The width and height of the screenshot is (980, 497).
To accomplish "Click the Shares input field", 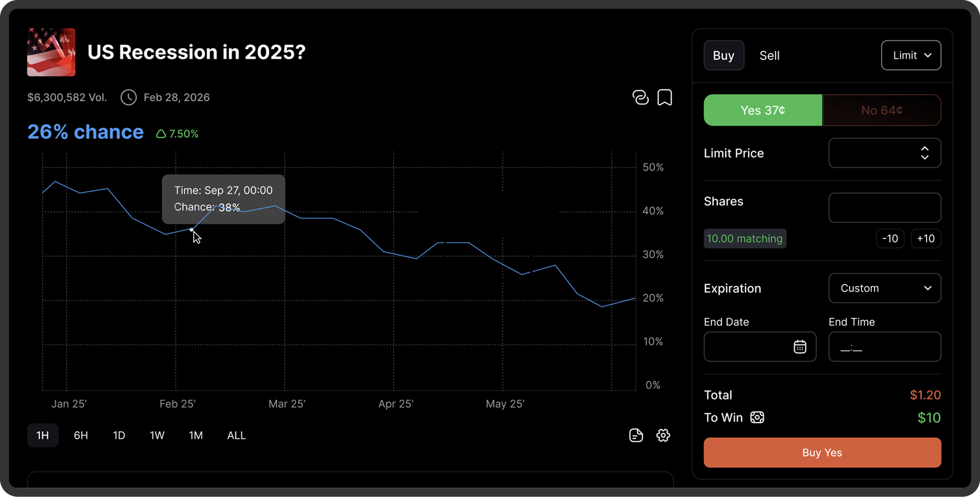I will click(x=884, y=207).
